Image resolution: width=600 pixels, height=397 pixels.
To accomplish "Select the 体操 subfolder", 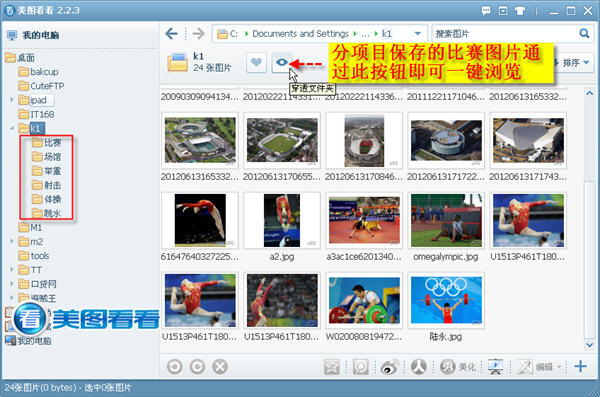I will [x=47, y=199].
